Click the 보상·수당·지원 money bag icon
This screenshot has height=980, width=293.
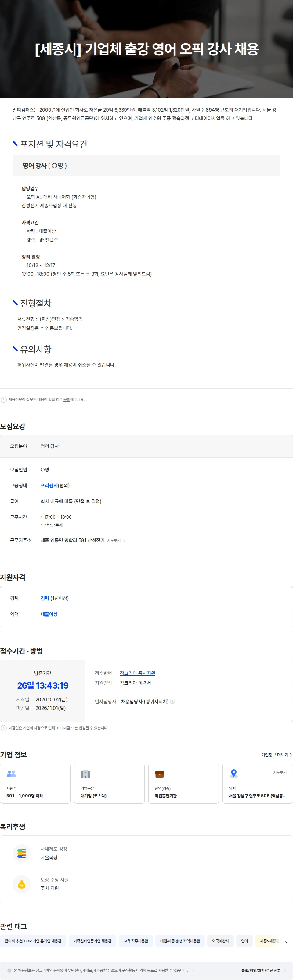click(x=22, y=884)
